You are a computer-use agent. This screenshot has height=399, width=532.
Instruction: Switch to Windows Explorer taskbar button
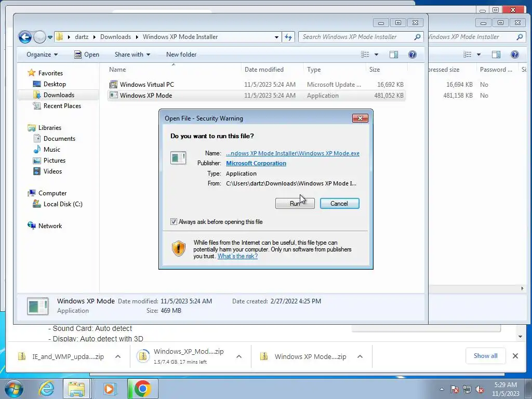coord(77,389)
